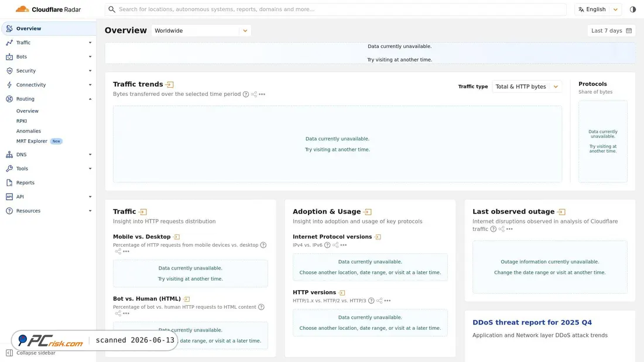Toggle the dark/light theme icon
644x362 pixels.
[x=632, y=9]
